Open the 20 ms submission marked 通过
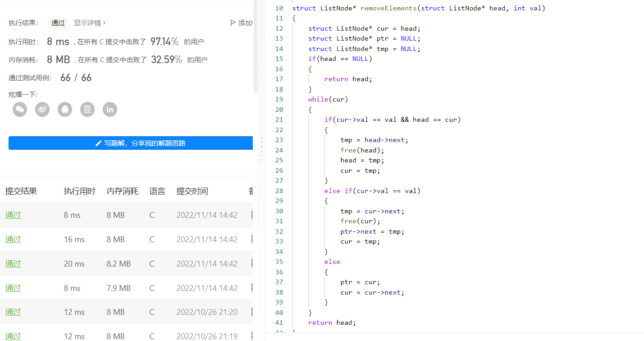 (13, 264)
